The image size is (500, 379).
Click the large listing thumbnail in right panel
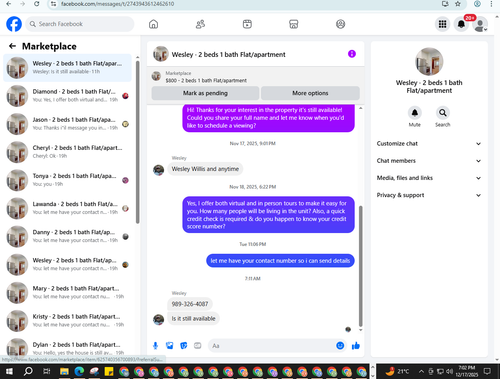click(x=429, y=61)
